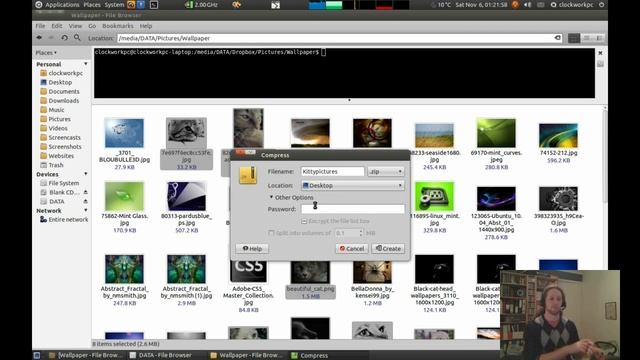Click the Password input field
Image resolution: width=640 pixels, height=360 pixels.
[x=353, y=209]
